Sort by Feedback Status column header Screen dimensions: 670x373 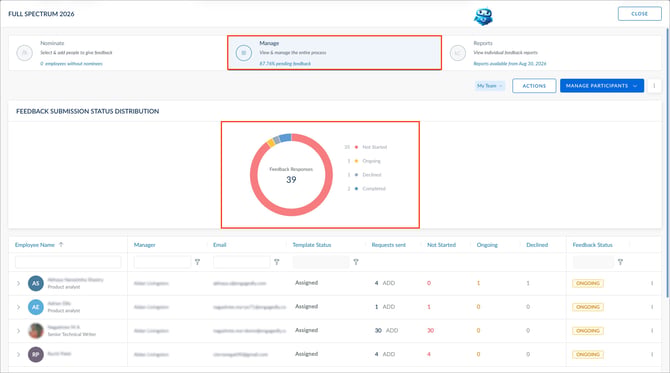pos(593,245)
